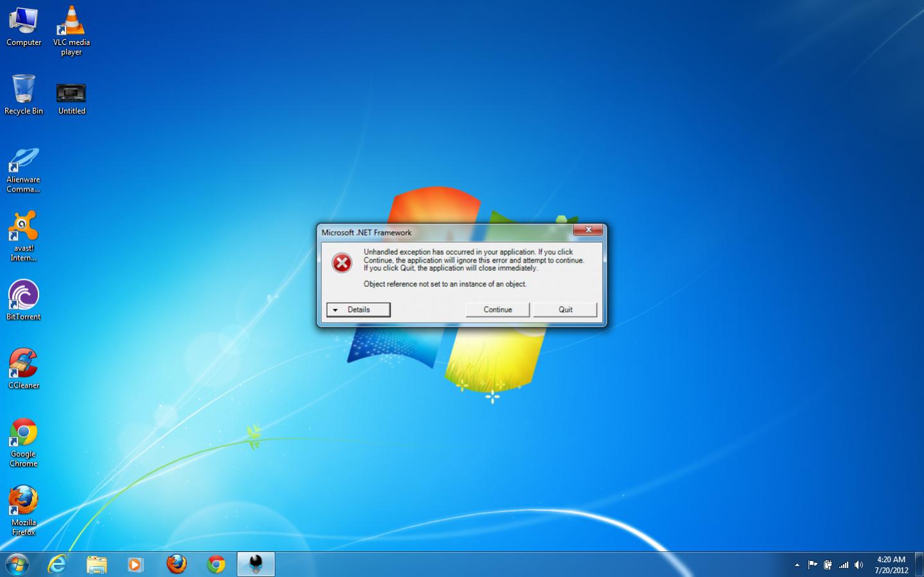Select the Google Chrome desktop shortcut
924x577 pixels.
[24, 442]
